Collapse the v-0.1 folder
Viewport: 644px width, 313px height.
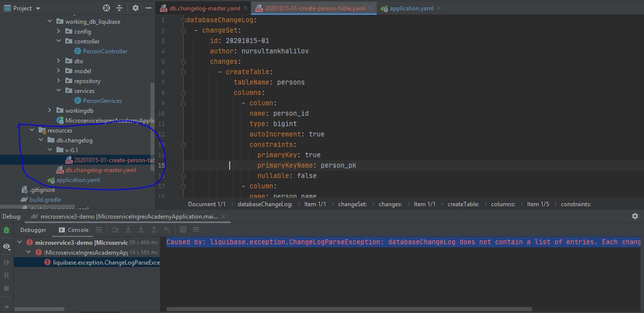[x=50, y=150]
